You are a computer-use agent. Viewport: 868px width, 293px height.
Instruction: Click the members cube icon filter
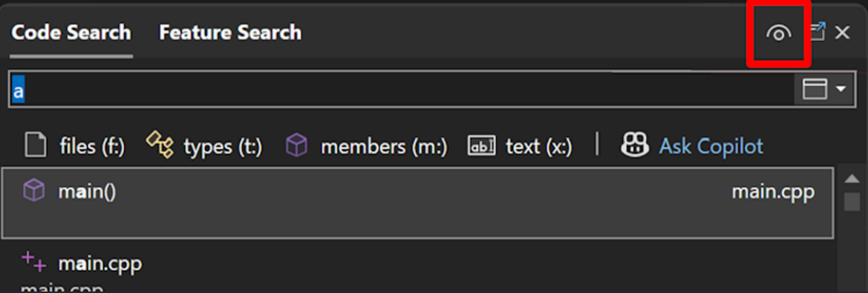pos(297,146)
